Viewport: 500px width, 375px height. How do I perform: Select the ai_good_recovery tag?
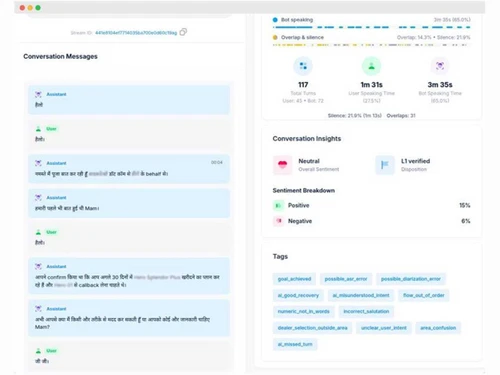[x=298, y=295]
